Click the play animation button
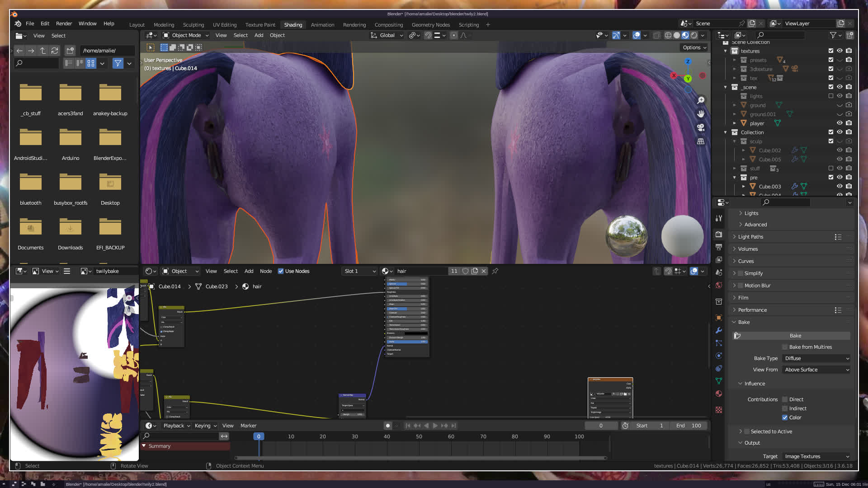The image size is (868, 488). click(435, 426)
